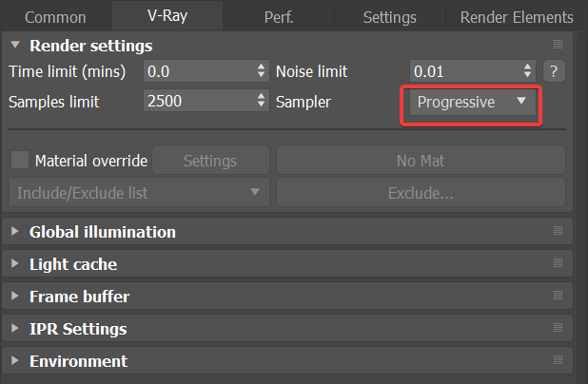This screenshot has height=384, width=588.
Task: Click Frame buffer rollout grip icon
Action: (559, 296)
